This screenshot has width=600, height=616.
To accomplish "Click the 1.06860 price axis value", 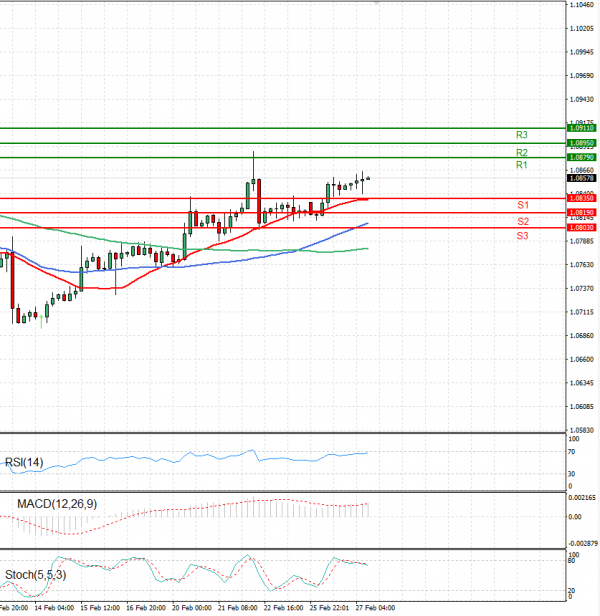I will [582, 336].
